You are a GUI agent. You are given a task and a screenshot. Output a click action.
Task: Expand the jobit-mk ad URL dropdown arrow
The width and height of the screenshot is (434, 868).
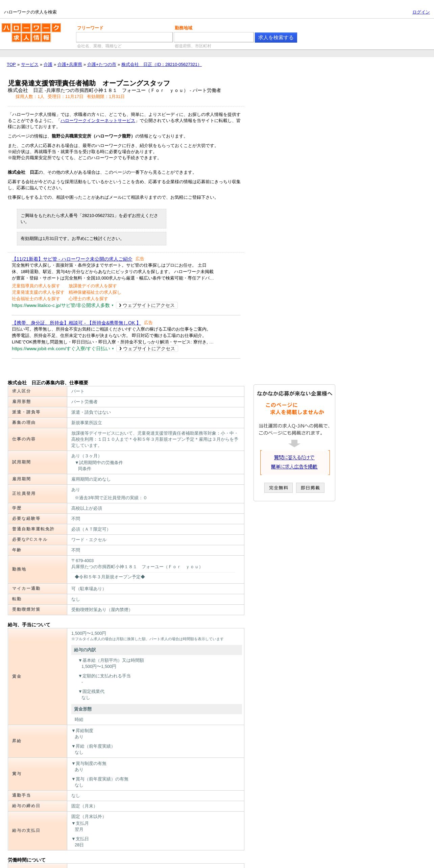pyautogui.click(x=113, y=349)
